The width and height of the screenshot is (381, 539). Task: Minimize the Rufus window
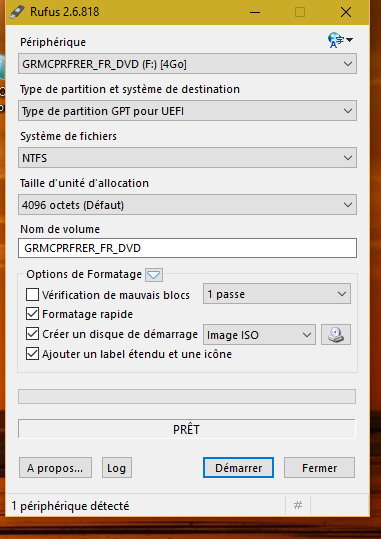pos(255,12)
